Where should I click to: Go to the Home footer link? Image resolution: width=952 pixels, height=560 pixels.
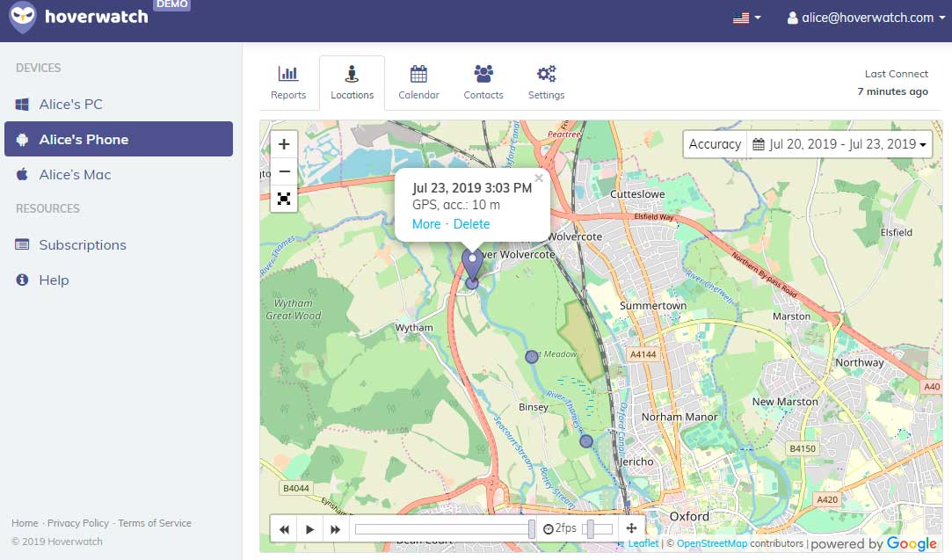tap(25, 523)
